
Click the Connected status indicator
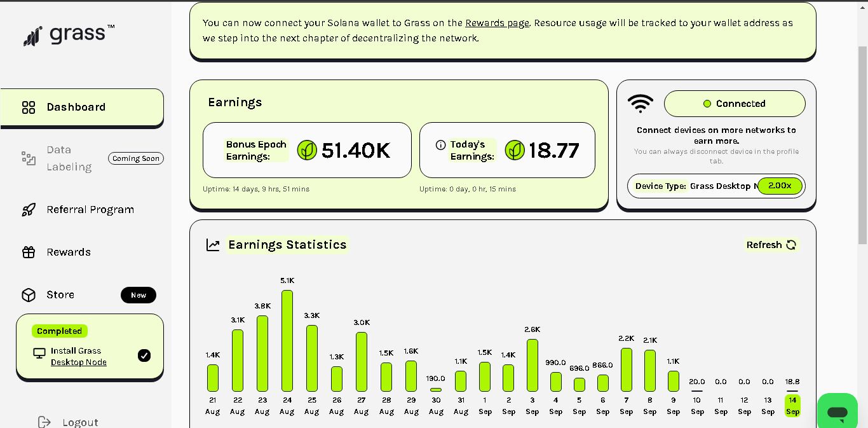735,104
